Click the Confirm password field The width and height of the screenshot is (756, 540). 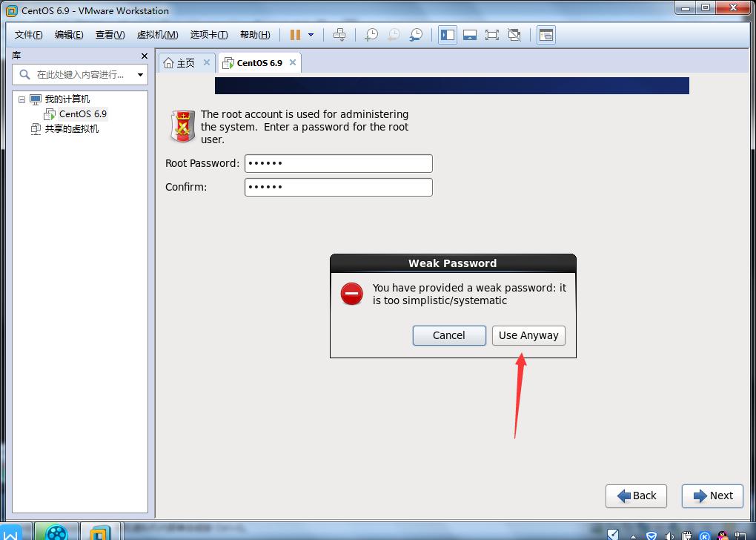pos(339,187)
